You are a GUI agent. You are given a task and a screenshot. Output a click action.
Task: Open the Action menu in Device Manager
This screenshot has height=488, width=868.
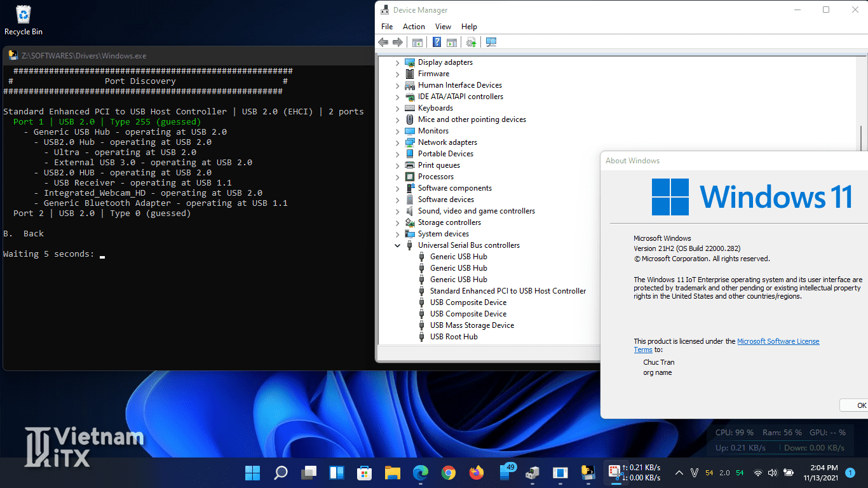[414, 27]
